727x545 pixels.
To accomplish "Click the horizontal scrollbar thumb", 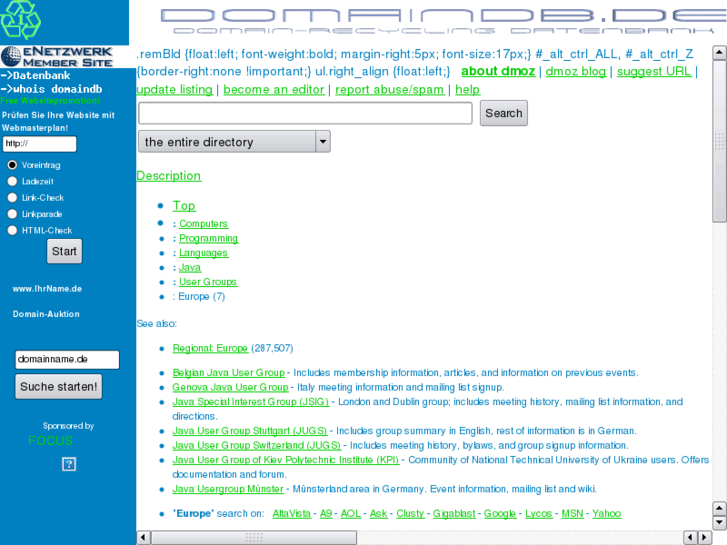I will (x=254, y=538).
